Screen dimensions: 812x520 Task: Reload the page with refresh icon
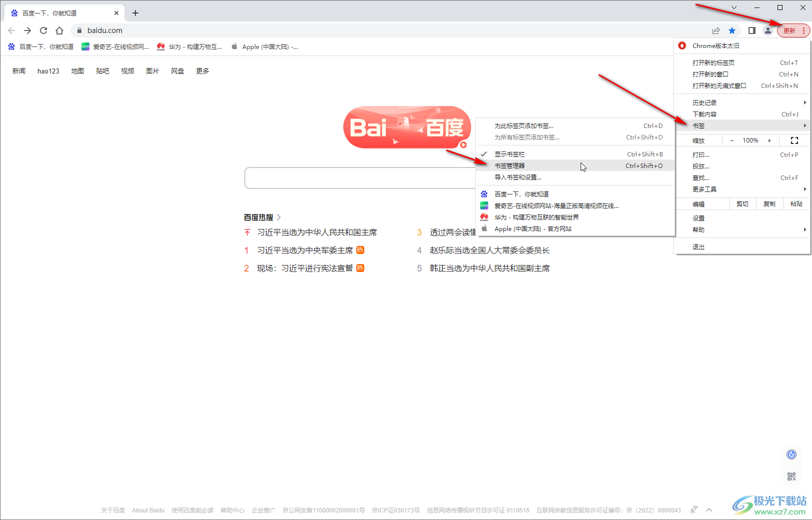43,30
